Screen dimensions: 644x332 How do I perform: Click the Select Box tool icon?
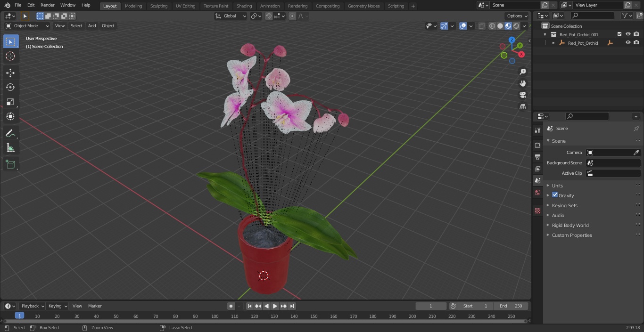(x=10, y=41)
